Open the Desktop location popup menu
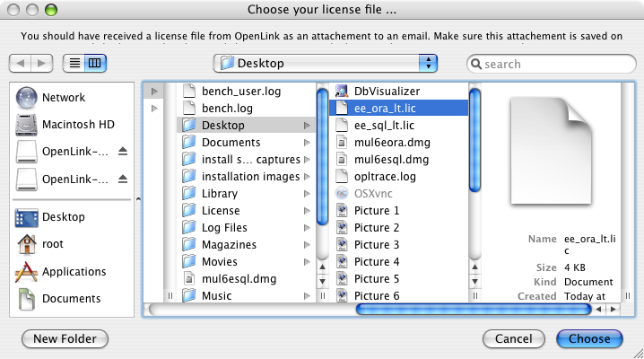644x359 pixels. pyautogui.click(x=325, y=63)
